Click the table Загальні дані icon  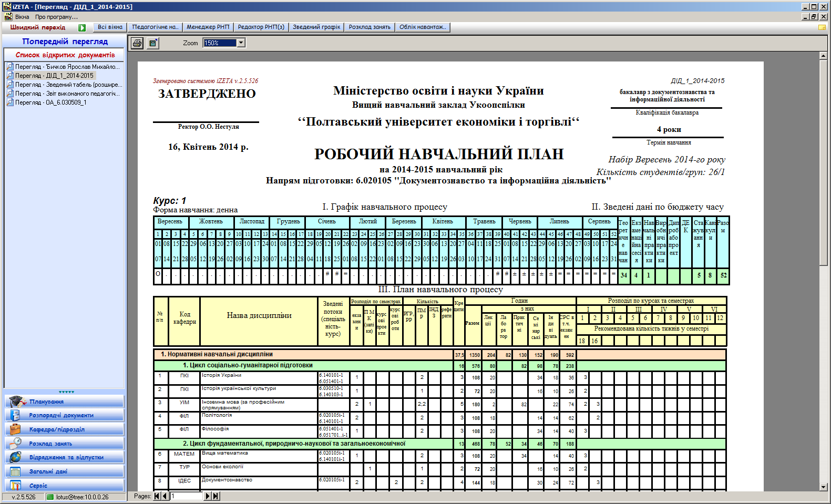coord(16,471)
